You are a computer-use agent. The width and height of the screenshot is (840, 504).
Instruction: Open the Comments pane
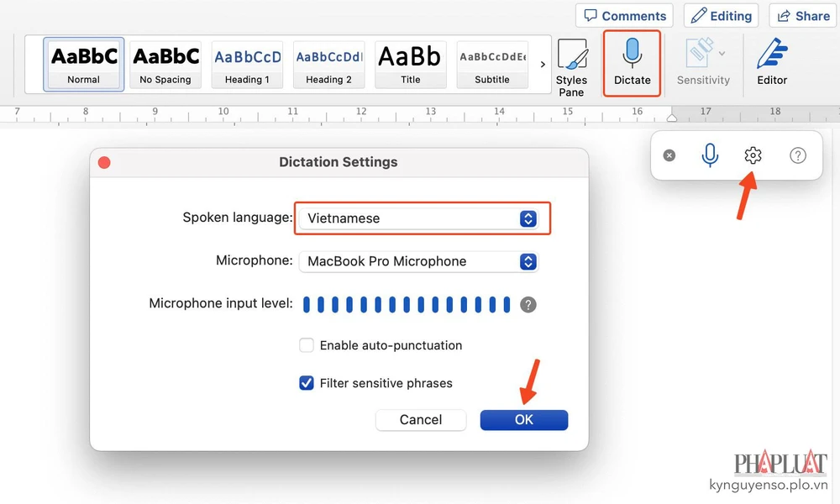[x=625, y=16]
